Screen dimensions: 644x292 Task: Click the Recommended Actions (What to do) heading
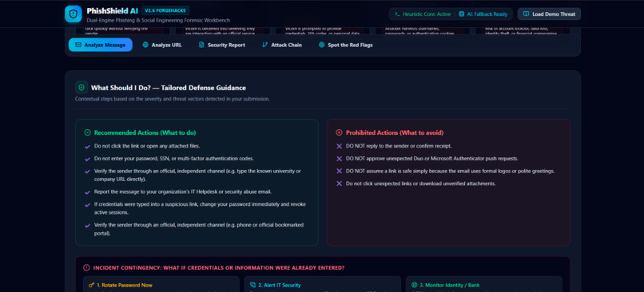(145, 133)
